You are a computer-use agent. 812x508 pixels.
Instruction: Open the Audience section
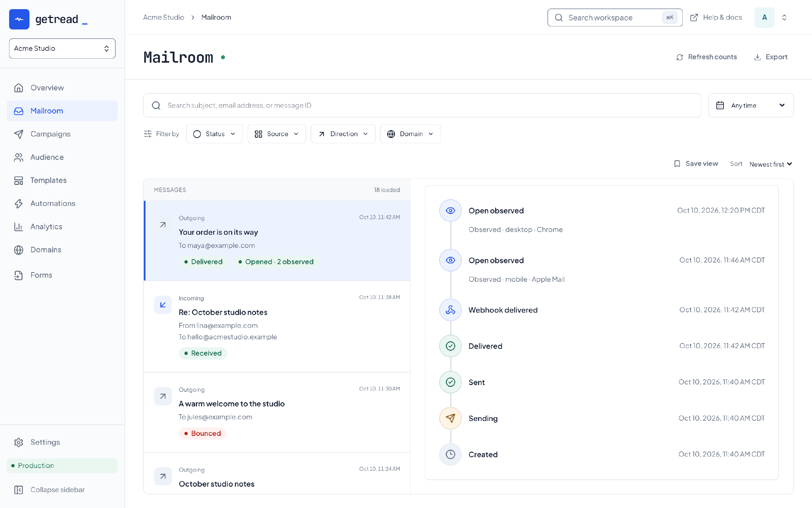[x=62, y=157]
